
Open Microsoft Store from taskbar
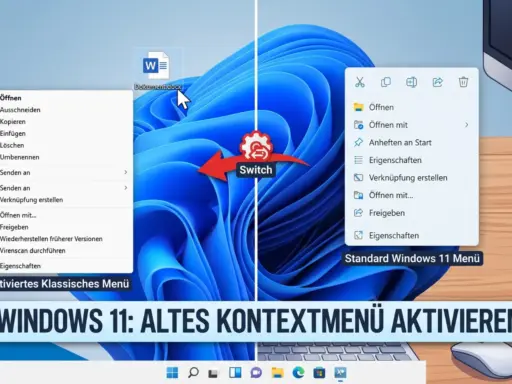coord(319,372)
